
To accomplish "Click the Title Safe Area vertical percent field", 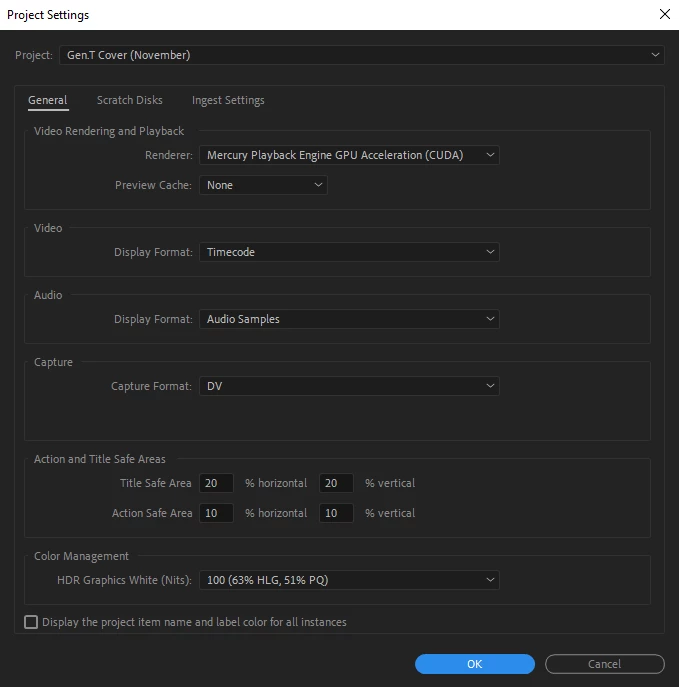I will click(x=336, y=483).
